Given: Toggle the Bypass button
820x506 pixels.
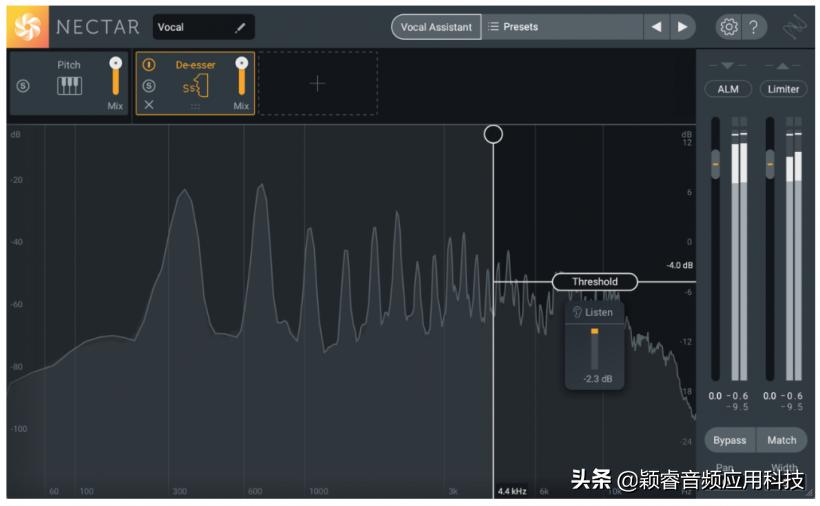Looking at the screenshot, I should (x=730, y=440).
